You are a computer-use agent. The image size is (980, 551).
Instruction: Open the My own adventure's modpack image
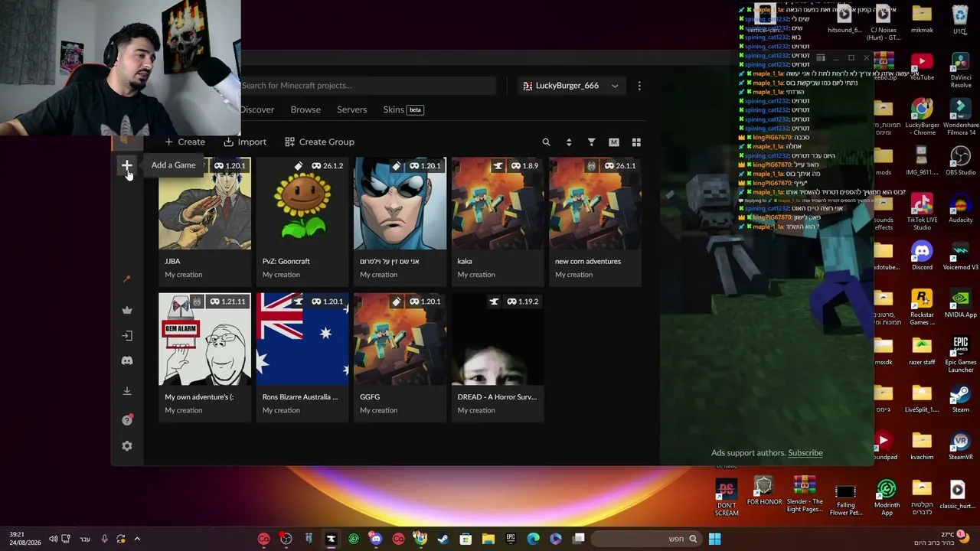204,340
